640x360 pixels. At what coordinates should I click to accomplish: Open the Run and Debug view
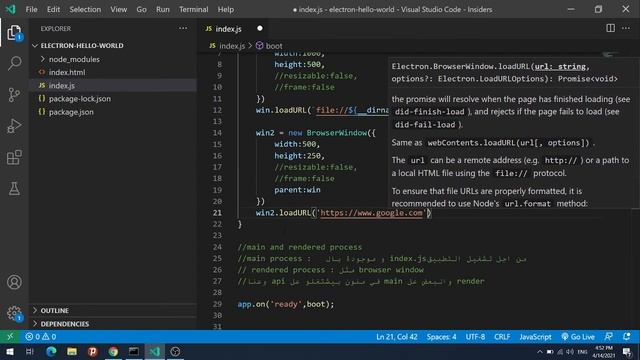(x=14, y=126)
